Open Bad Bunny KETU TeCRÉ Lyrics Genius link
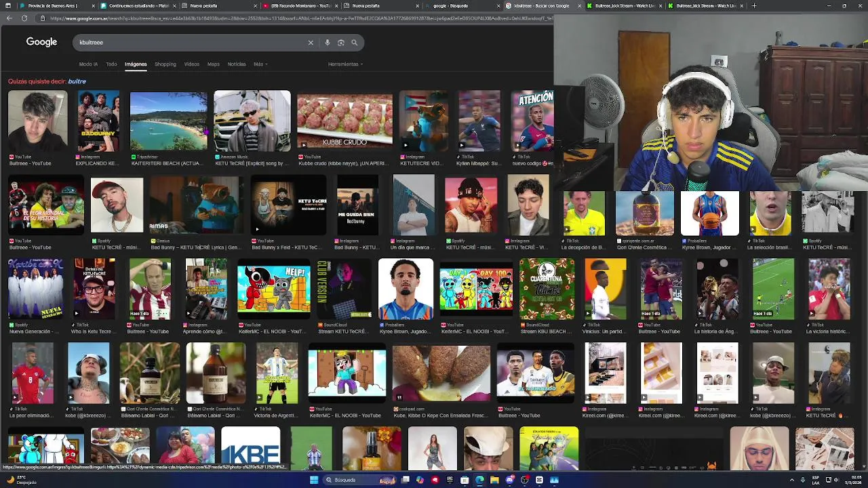 195,247
